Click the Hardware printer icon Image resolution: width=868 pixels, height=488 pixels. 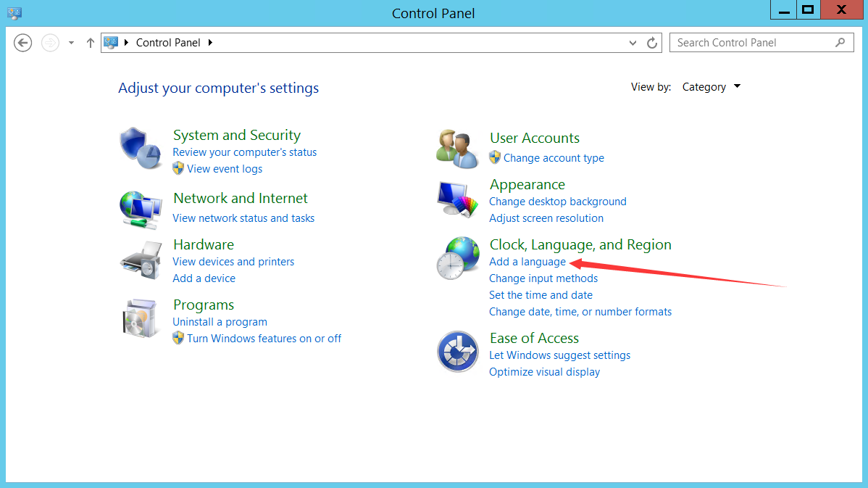(141, 259)
